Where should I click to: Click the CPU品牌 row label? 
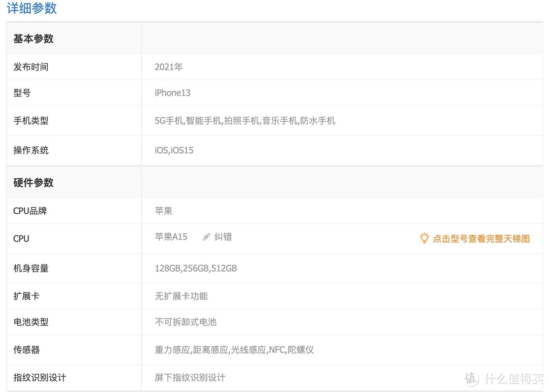[30, 211]
